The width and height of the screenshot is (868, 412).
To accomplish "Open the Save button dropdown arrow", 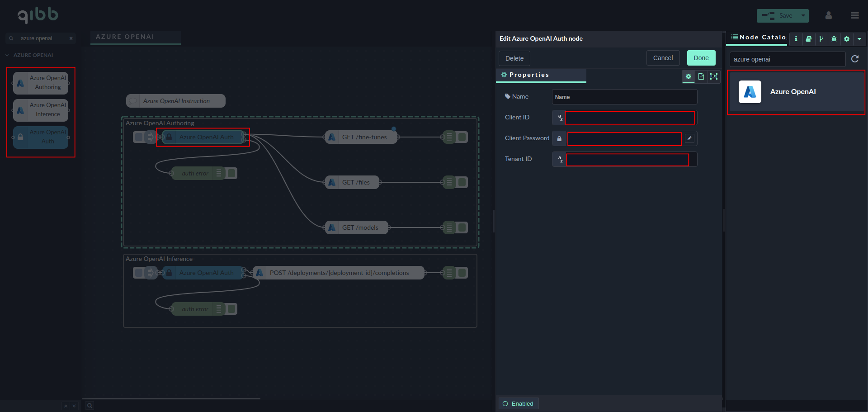I will coord(803,15).
